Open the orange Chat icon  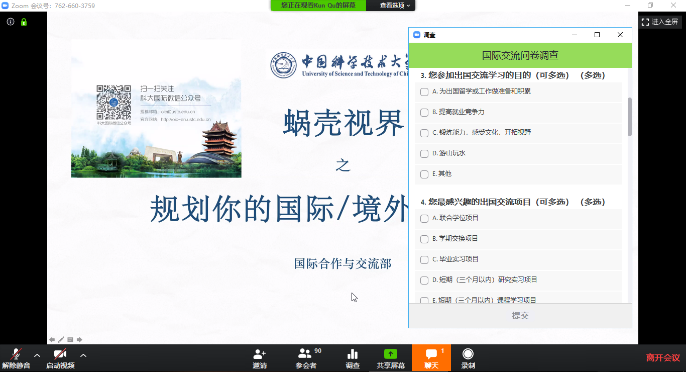[431, 354]
